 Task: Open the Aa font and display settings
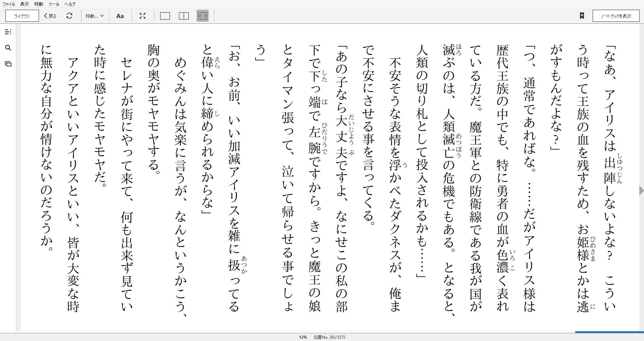(x=120, y=15)
